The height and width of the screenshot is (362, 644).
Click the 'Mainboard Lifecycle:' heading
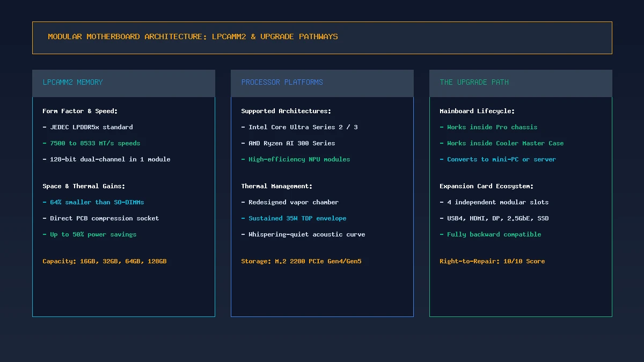pos(477,111)
